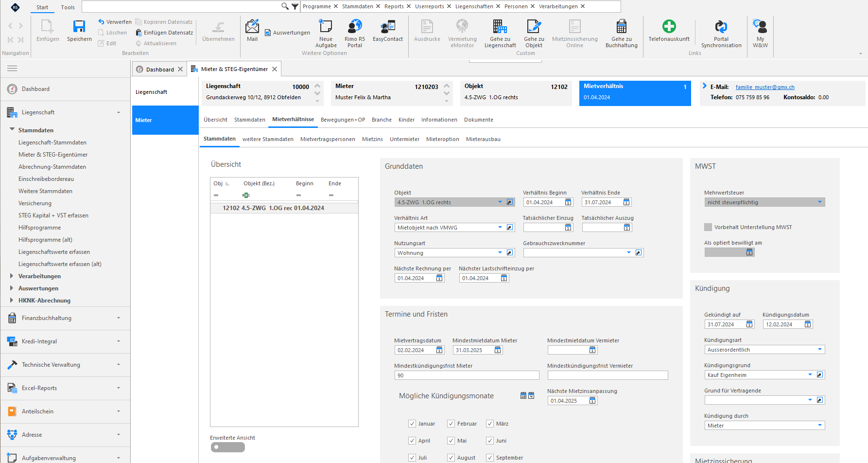Enable Vorbehalt Unterstellung MWST checkbox
Image resolution: width=868 pixels, height=463 pixels.
(708, 227)
